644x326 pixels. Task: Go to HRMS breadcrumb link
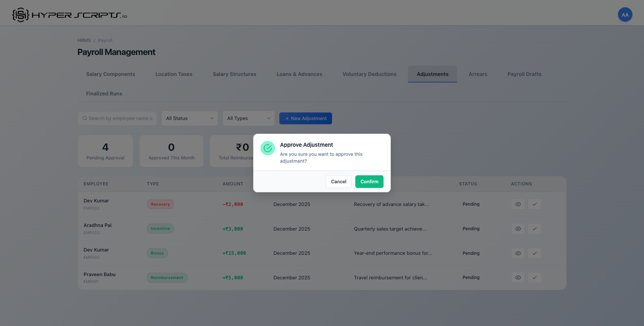(84, 41)
